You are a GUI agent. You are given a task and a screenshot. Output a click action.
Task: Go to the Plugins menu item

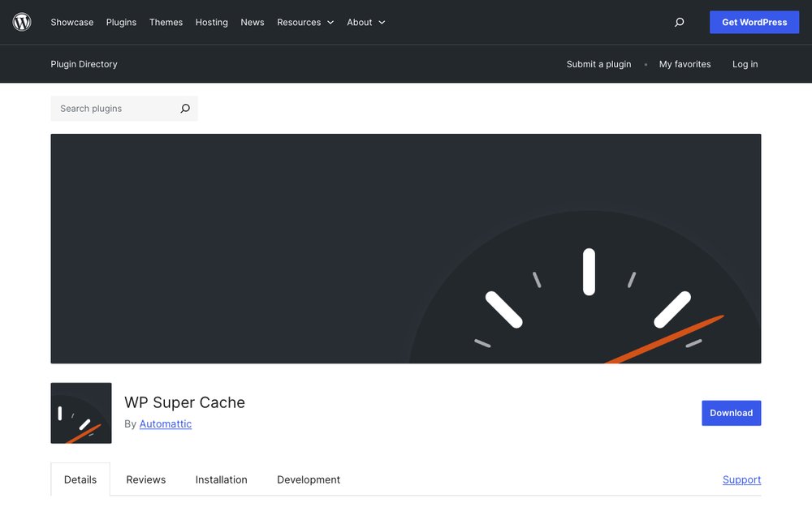click(x=121, y=22)
